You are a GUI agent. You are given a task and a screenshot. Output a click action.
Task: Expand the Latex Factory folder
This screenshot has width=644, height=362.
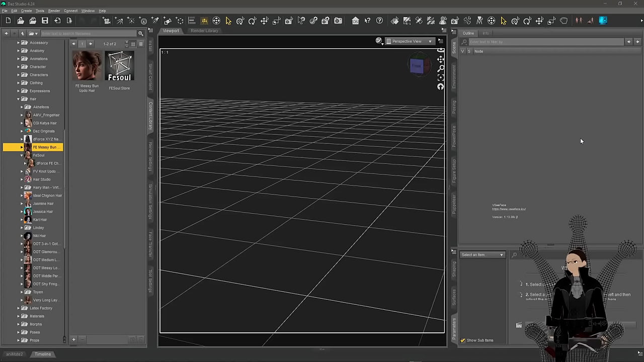coord(19,308)
